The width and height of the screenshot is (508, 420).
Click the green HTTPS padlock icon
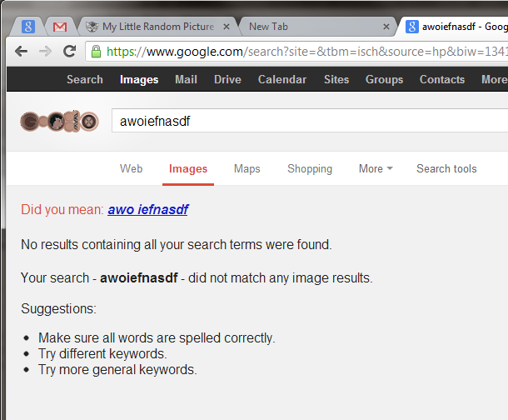[x=97, y=52]
